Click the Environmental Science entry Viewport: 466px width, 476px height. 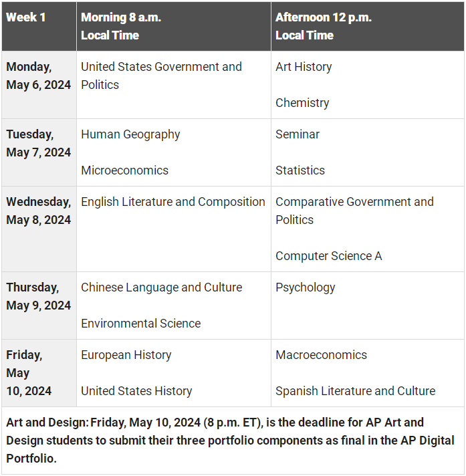141,324
